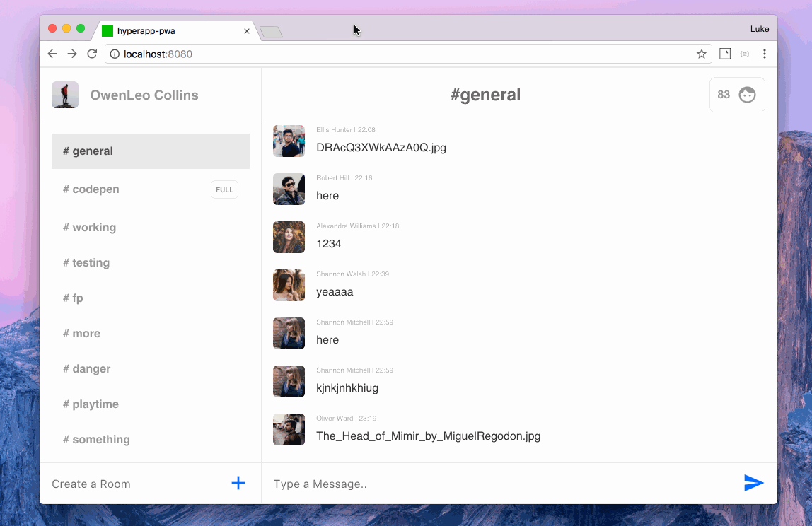Click the blue plus icon to create room
The width and height of the screenshot is (812, 526).
[238, 484]
